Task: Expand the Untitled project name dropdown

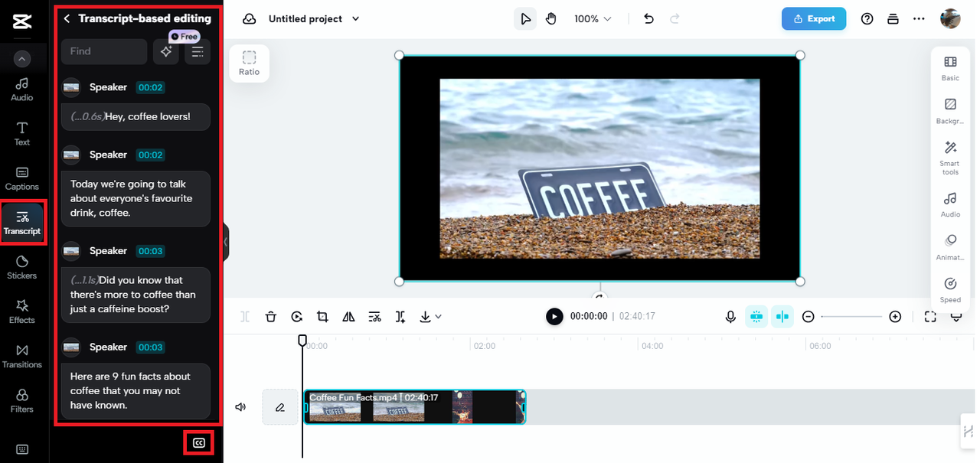Action: tap(355, 19)
